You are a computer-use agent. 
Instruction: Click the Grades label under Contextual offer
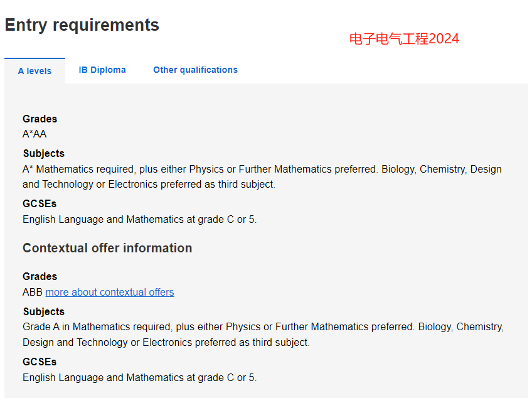point(40,276)
